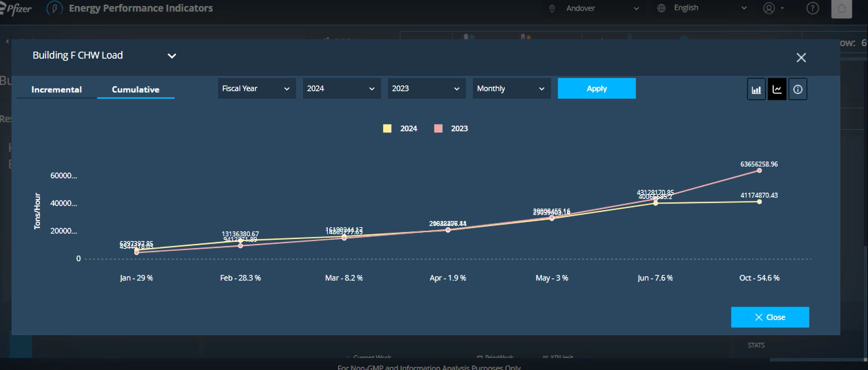Image resolution: width=868 pixels, height=370 pixels.
Task: Click the location pin icon near Andover
Action: tap(552, 8)
